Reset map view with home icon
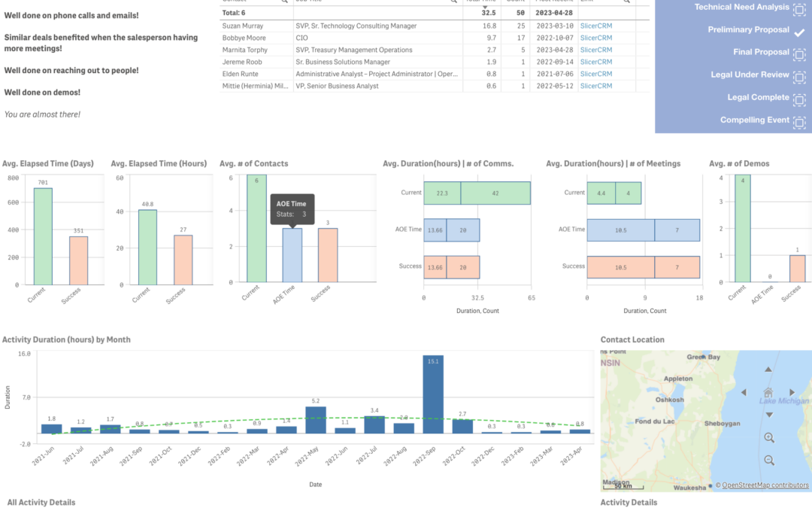 [x=768, y=392]
